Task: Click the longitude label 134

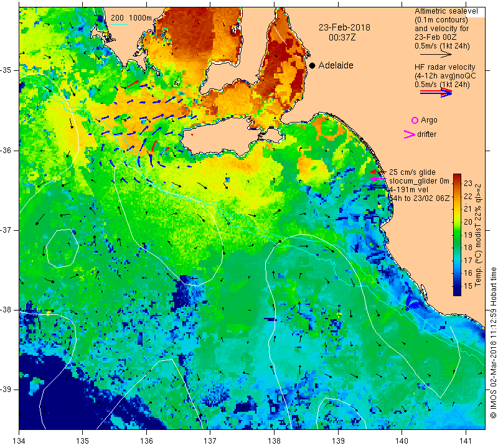Action: pos(19,441)
